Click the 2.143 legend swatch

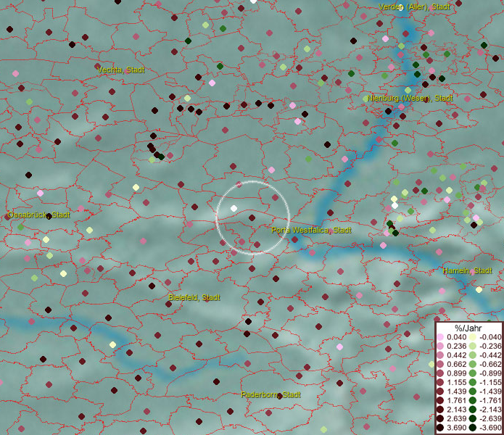[x=440, y=410]
